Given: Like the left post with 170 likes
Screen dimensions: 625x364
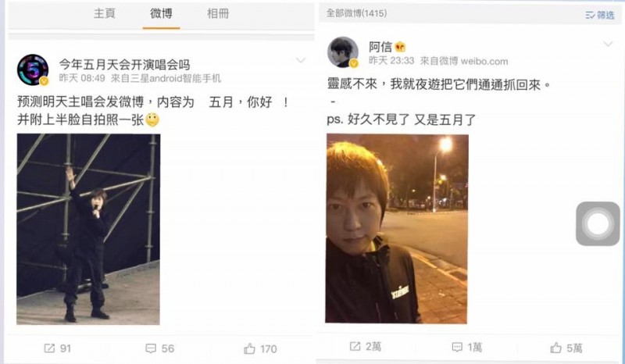Looking at the screenshot, I should [x=249, y=349].
